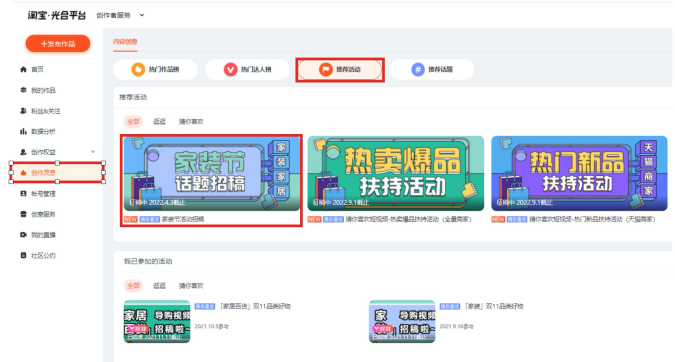Select 创作灵感 flame menu item
This screenshot has height=362, width=675.
coord(57,173)
